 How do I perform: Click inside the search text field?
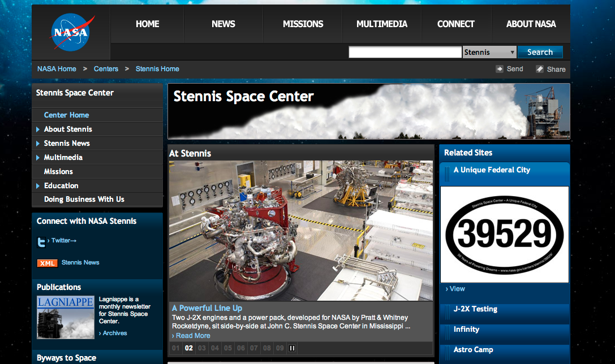[405, 52]
